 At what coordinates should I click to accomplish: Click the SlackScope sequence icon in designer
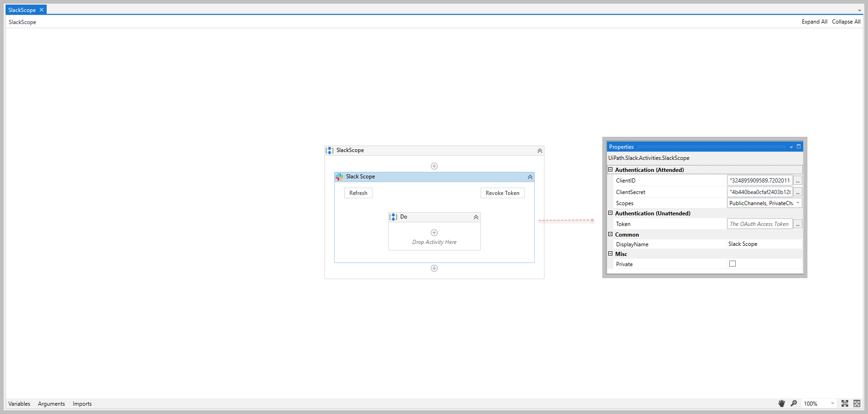[x=330, y=150]
